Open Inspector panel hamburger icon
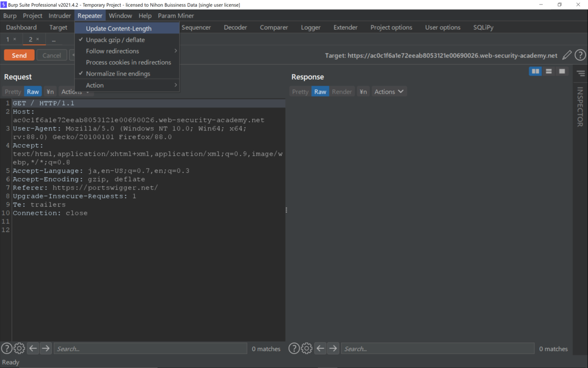The height and width of the screenshot is (368, 588). point(581,74)
